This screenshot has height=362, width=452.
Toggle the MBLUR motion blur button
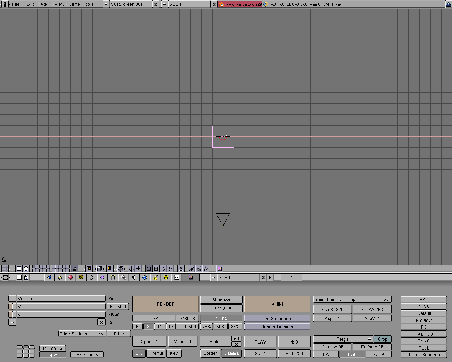tap(187, 318)
